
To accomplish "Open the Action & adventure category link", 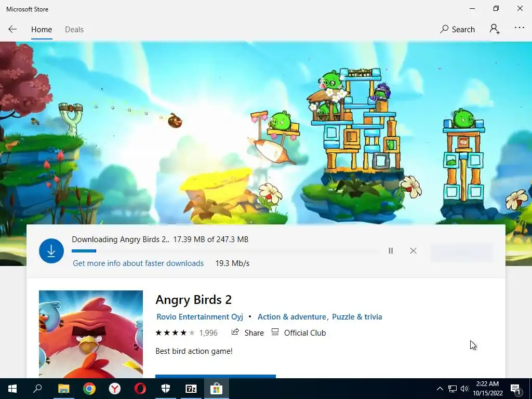I will tap(292, 317).
